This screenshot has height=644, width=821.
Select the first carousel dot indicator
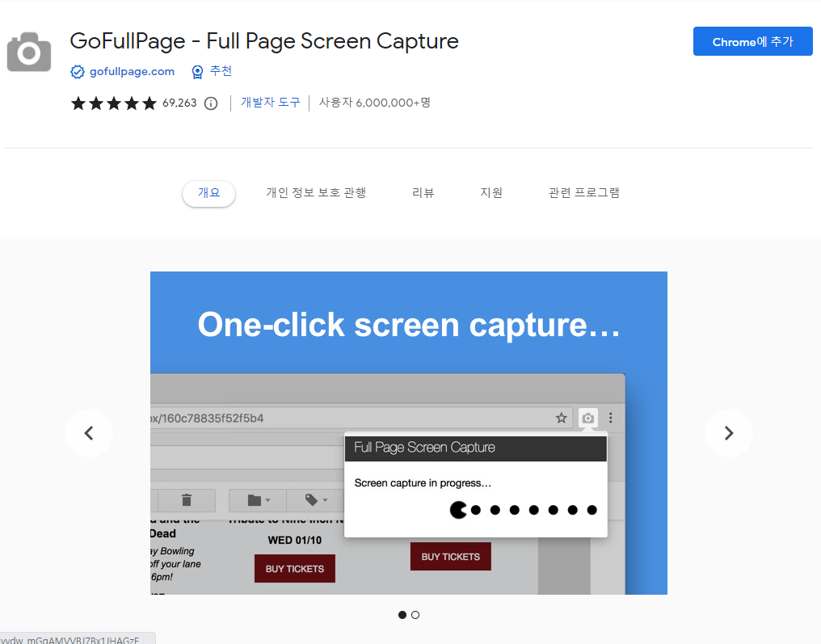tap(402, 615)
